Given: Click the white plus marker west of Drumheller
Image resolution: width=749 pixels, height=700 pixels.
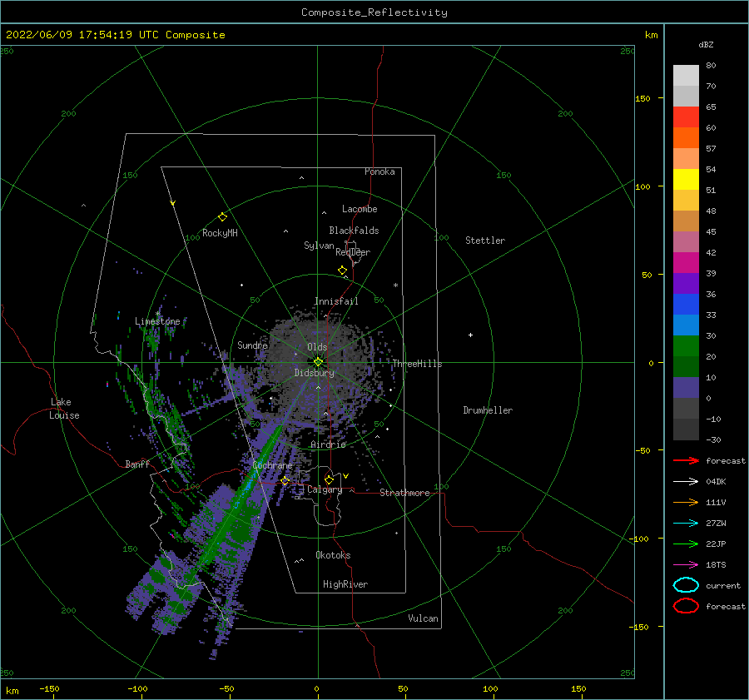Looking at the screenshot, I should point(470,335).
